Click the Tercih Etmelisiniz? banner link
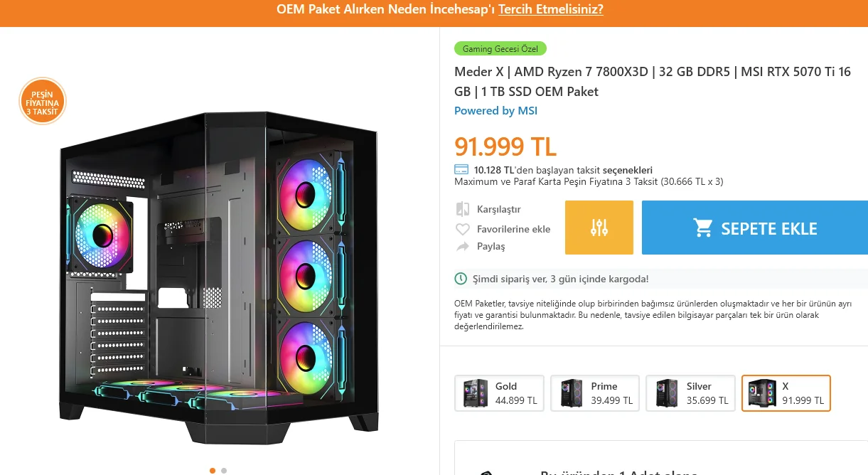 tap(551, 9)
